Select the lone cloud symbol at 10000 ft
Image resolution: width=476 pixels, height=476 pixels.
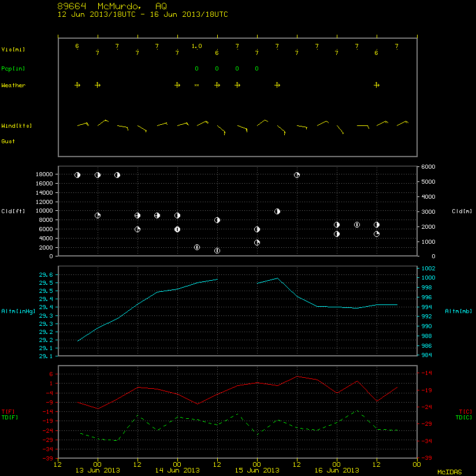(277, 211)
